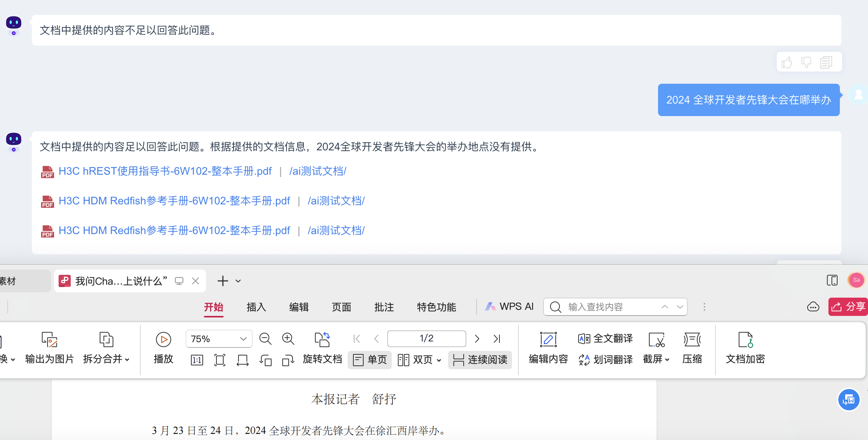Click the 1/2 page number field
The width and height of the screenshot is (868, 440).
point(427,338)
